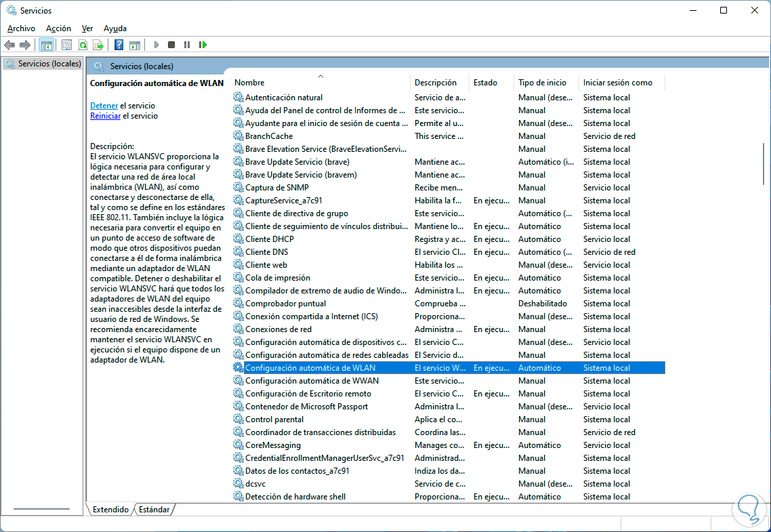Click the Pause service toolbar icon

pos(187,45)
